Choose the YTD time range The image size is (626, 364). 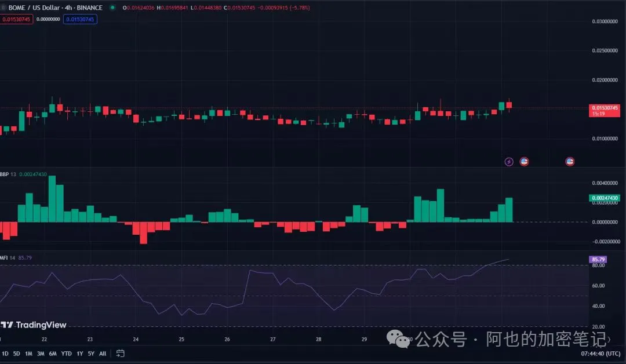point(67,353)
